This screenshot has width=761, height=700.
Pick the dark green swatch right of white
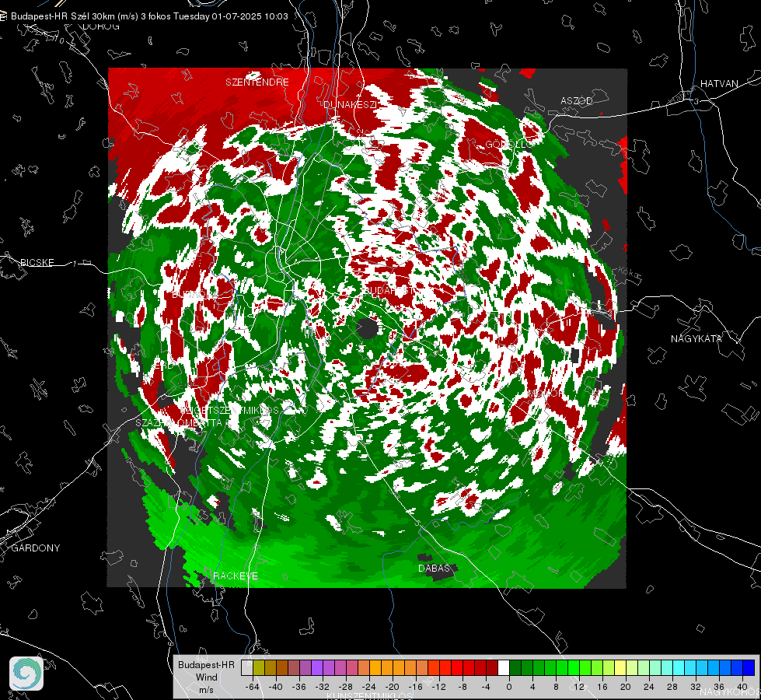click(515, 668)
